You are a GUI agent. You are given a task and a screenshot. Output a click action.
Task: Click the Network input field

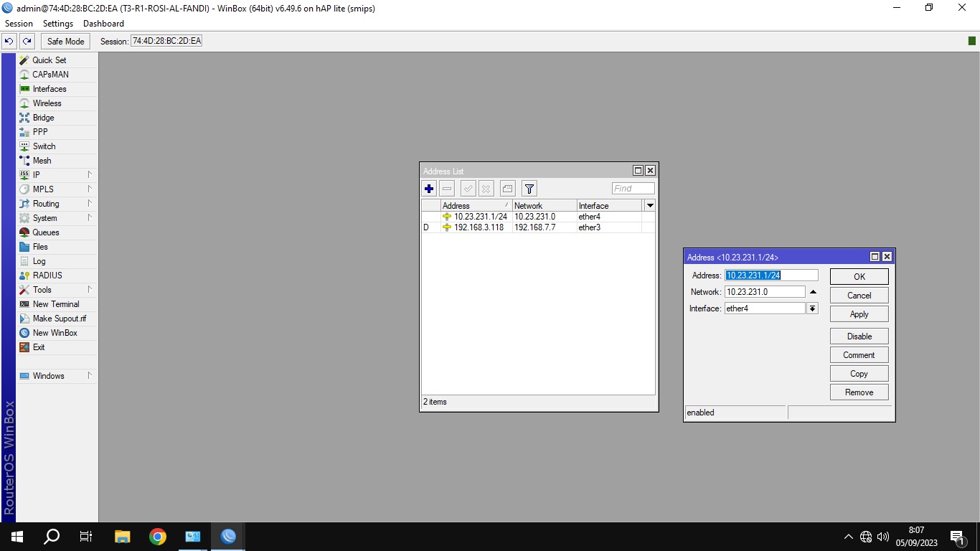click(765, 292)
